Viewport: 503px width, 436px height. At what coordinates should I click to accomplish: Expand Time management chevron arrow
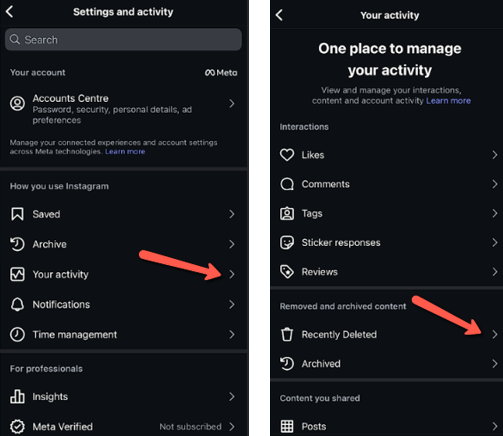coord(232,334)
